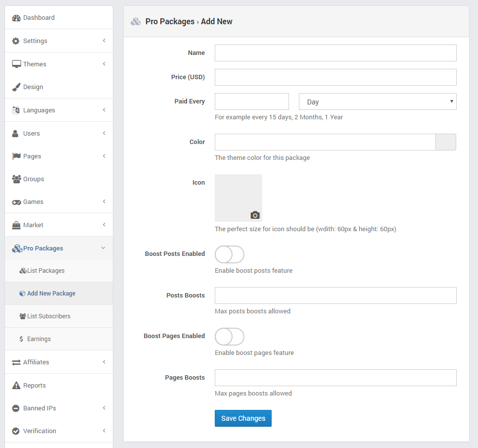
Task: Click the Reports warning triangle icon
Action: pos(16,385)
